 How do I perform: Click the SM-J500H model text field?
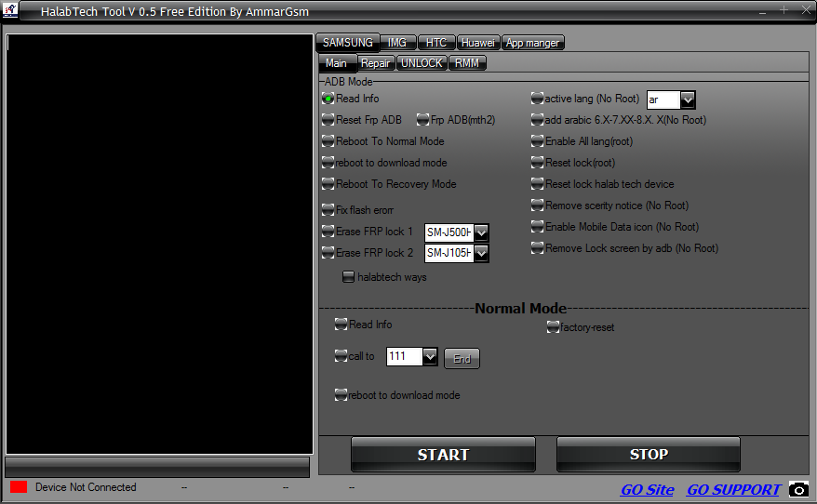pyautogui.click(x=449, y=232)
